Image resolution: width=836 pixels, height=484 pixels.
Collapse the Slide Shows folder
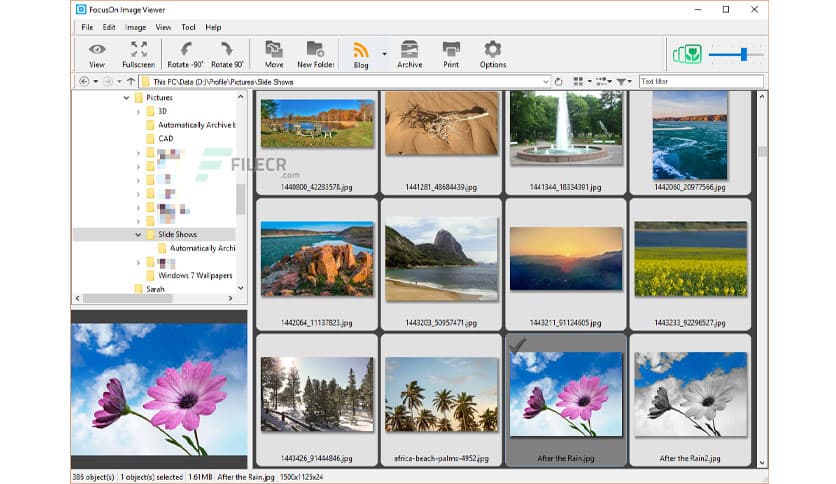point(138,235)
